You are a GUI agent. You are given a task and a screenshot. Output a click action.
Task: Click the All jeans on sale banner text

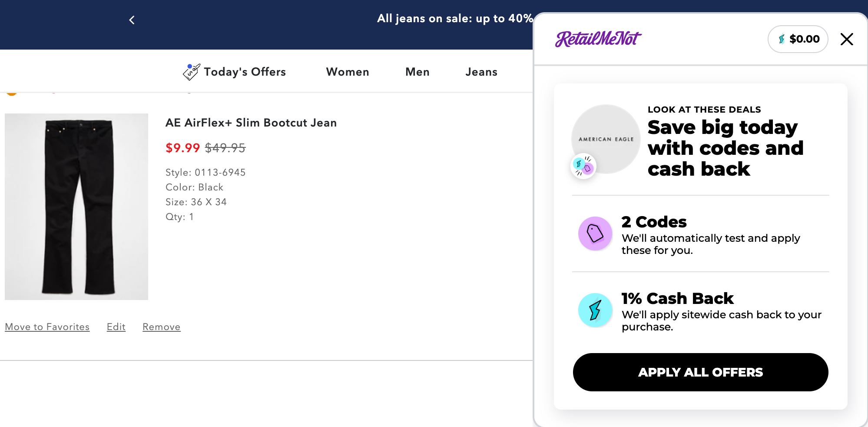[x=454, y=19]
